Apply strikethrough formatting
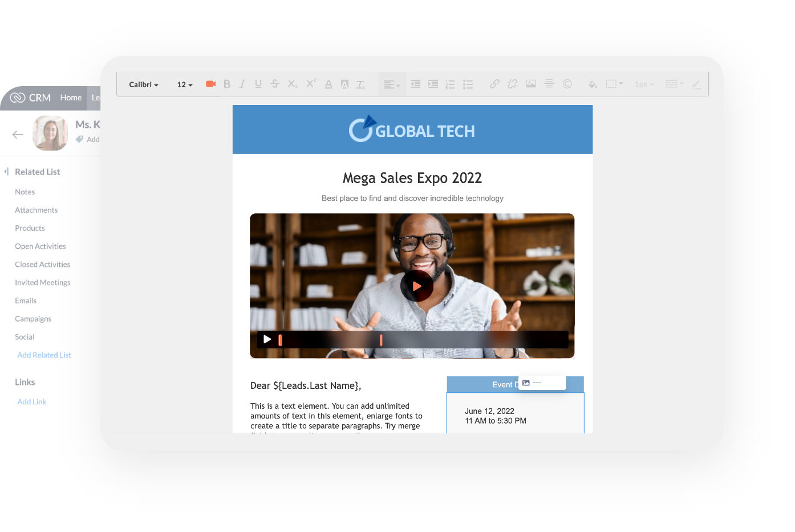Screen dimensions: 795x532 pyautogui.click(x=275, y=84)
